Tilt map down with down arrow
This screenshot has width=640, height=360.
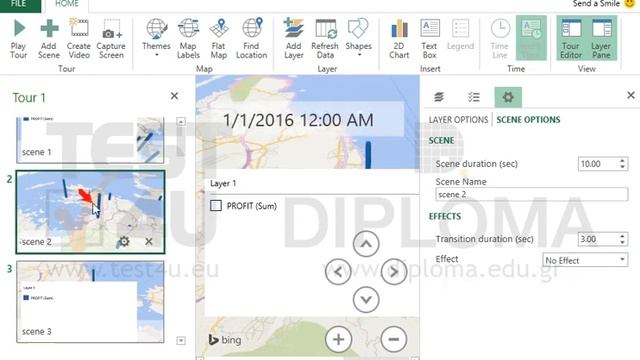coord(366,300)
